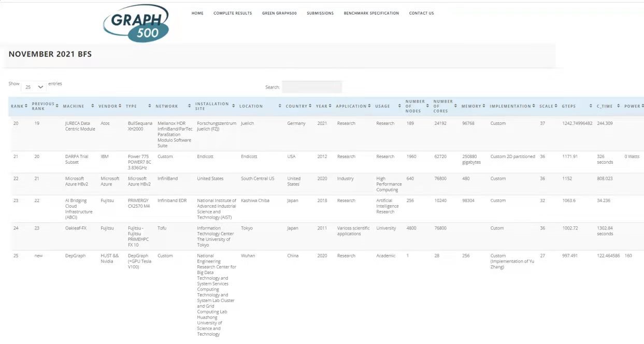644x344 pixels.
Task: Click the Graph 500 logo
Action: point(136,23)
